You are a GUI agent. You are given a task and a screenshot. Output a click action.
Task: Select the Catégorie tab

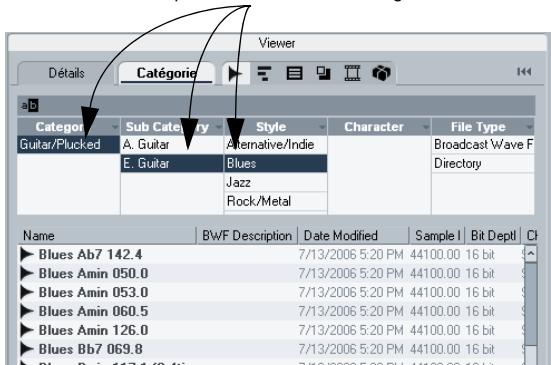click(166, 73)
